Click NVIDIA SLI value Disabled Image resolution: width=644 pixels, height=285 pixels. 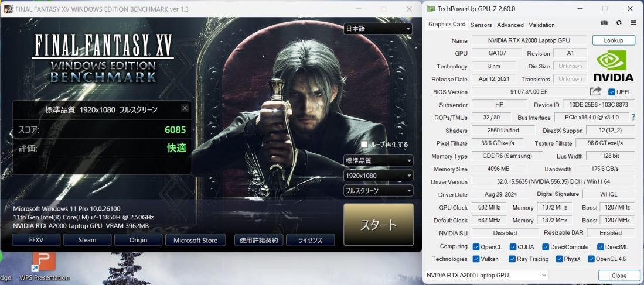click(x=505, y=232)
